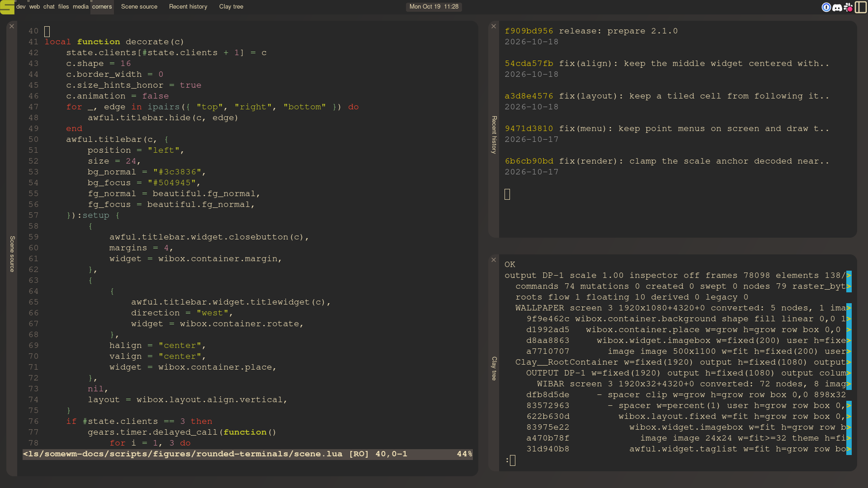
Task: Click commit hash 9471d3810
Action: point(529,129)
